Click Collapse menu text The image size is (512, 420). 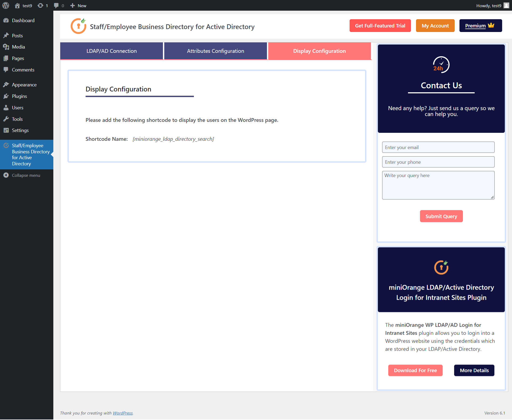point(26,175)
